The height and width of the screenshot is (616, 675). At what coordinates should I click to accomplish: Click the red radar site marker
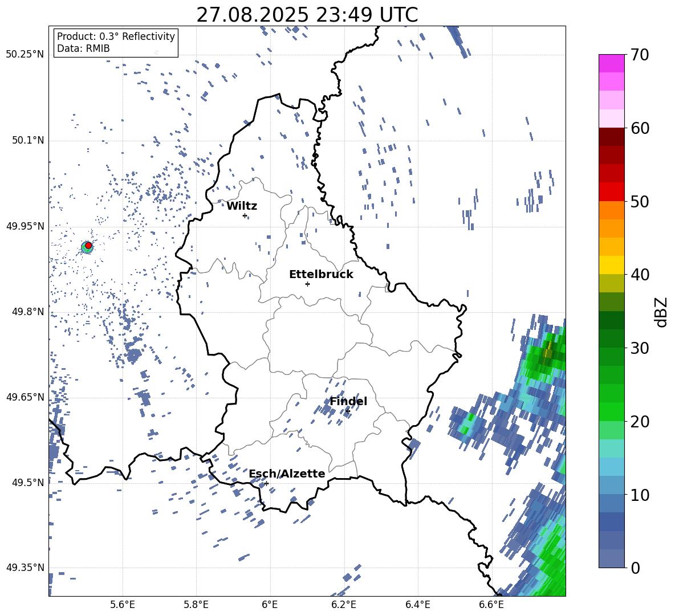88,246
